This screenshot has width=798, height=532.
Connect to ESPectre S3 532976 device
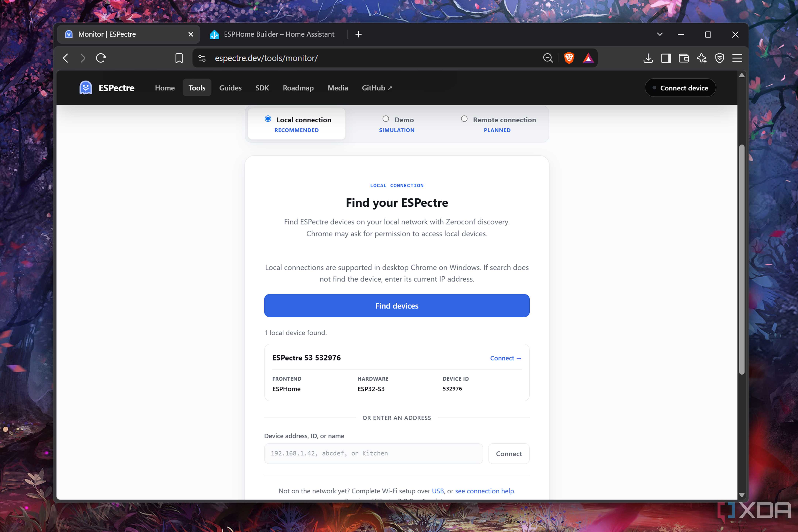[506, 358]
